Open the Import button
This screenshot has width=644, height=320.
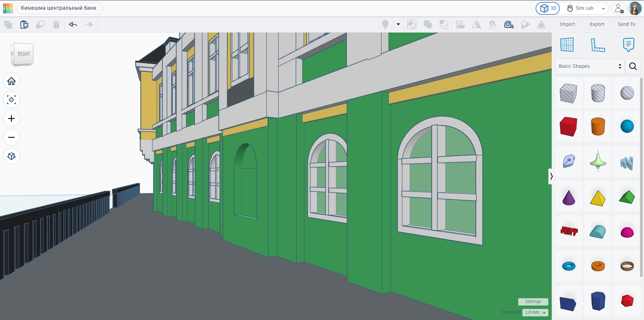(x=567, y=24)
